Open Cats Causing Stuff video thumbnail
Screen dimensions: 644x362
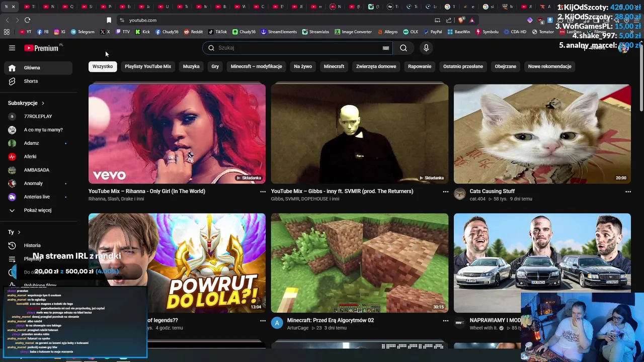tap(542, 134)
